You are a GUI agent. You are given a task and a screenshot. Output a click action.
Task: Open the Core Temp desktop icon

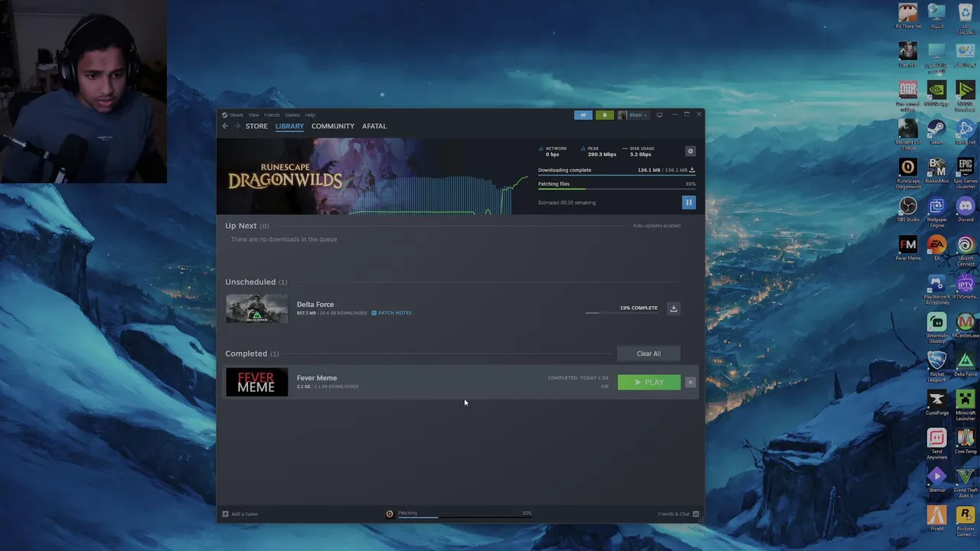click(965, 441)
